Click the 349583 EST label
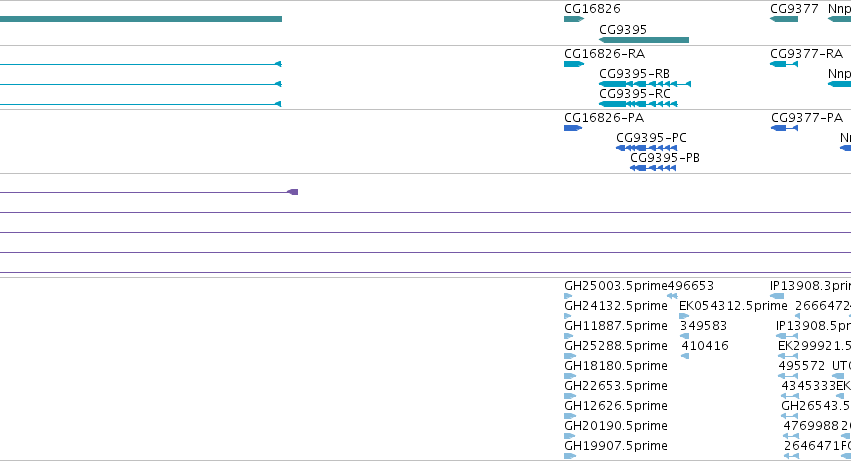Image resolution: width=851 pixels, height=461 pixels. (x=703, y=326)
